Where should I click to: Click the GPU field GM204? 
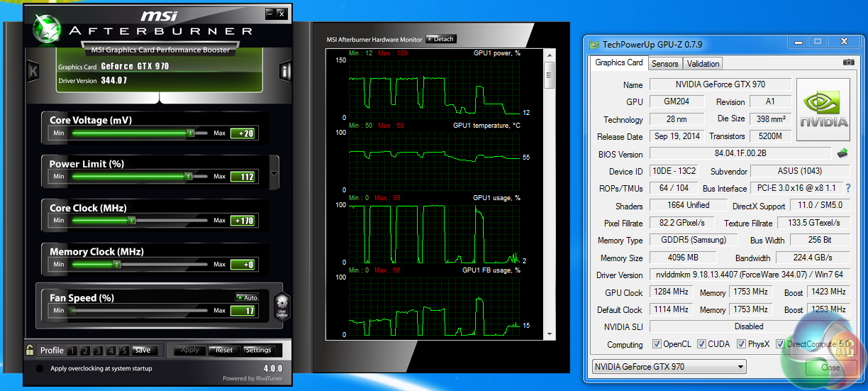coord(677,102)
